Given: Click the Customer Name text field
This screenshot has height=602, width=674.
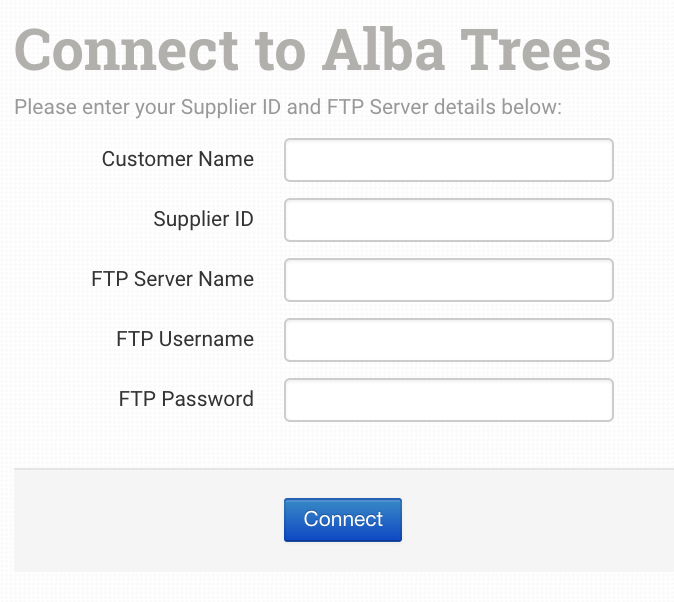Looking at the screenshot, I should pyautogui.click(x=448, y=160).
